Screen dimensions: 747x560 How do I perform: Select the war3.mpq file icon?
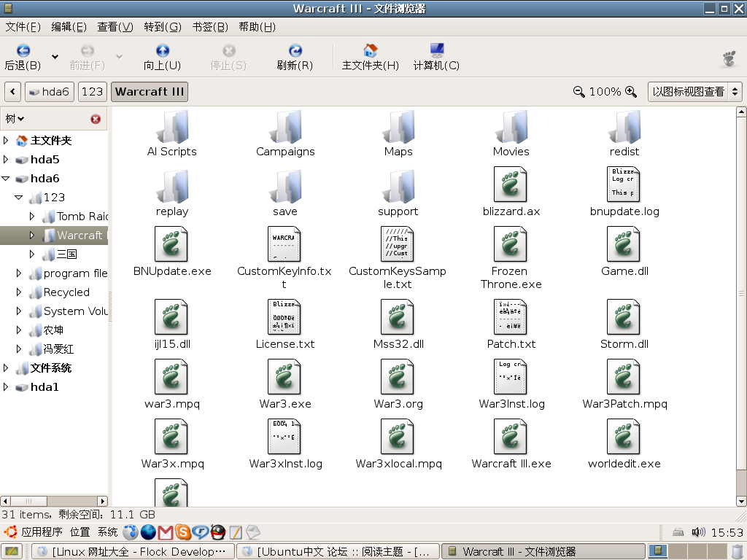pos(171,377)
